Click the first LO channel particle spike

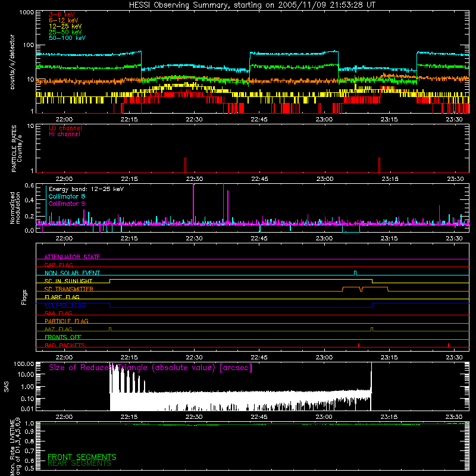[x=185, y=165]
